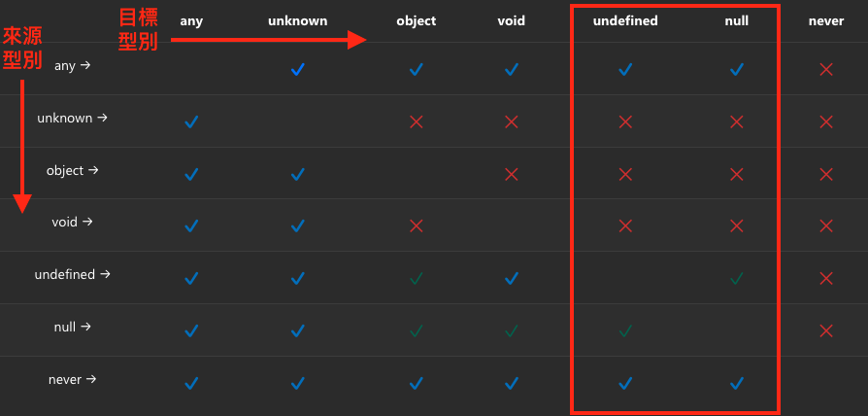Click the 'object →' row label
This screenshot has width=868, height=416.
coord(72,170)
